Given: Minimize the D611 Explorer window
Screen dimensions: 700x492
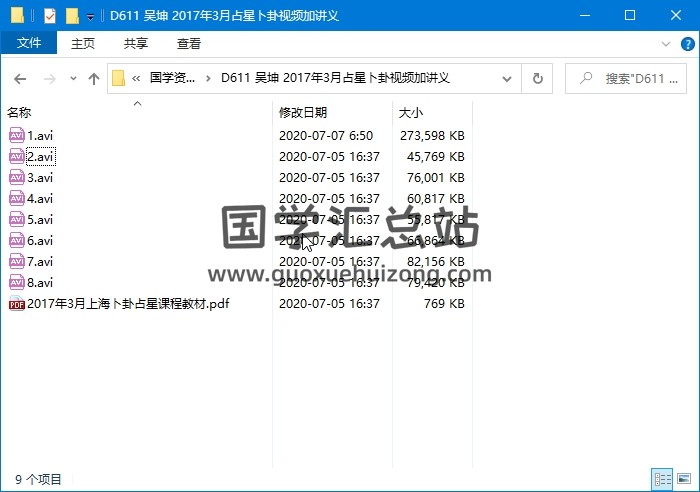Looking at the screenshot, I should tap(584, 16).
